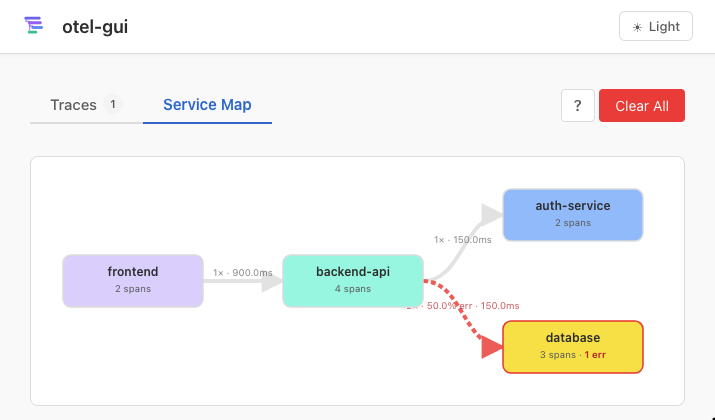715x420 pixels.
Task: Switch to the Traces tab
Action: (86, 105)
